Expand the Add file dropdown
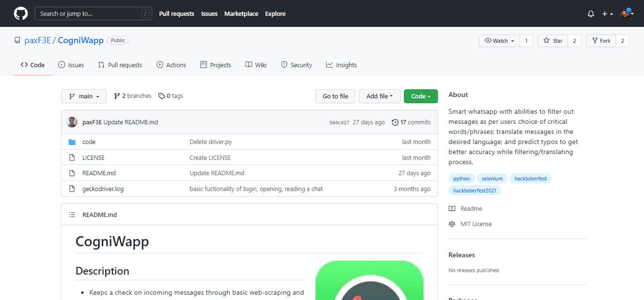 tap(379, 96)
